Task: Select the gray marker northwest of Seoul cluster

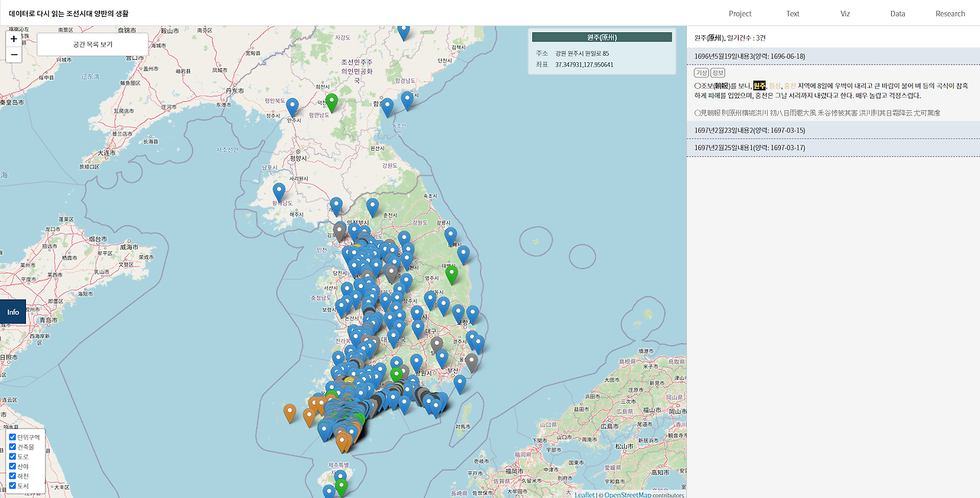Action: [x=340, y=231]
